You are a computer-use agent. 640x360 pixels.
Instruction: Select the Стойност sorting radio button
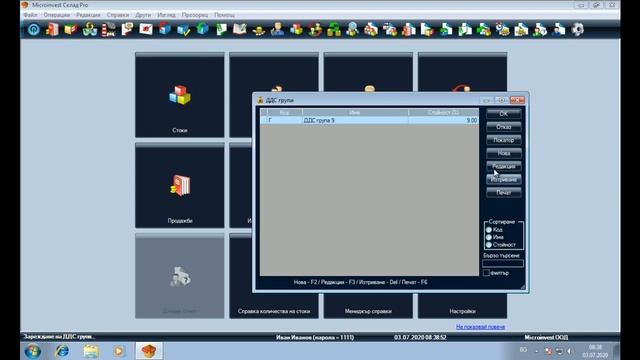[x=489, y=245]
